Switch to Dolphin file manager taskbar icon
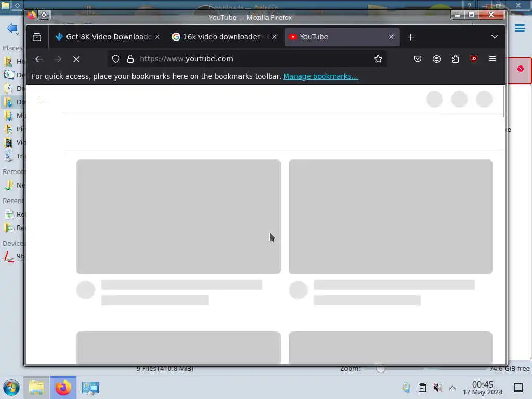Image resolution: width=532 pixels, height=399 pixels. (x=36, y=388)
